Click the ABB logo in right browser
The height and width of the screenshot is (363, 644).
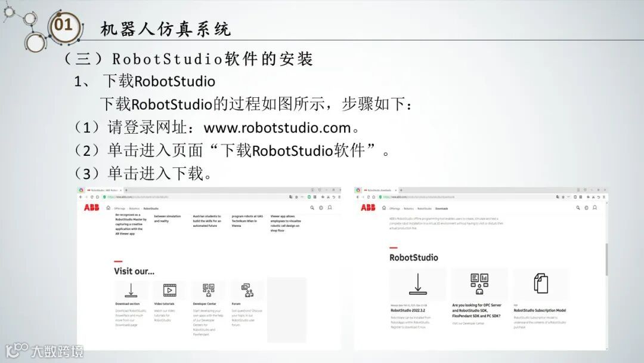click(x=368, y=207)
